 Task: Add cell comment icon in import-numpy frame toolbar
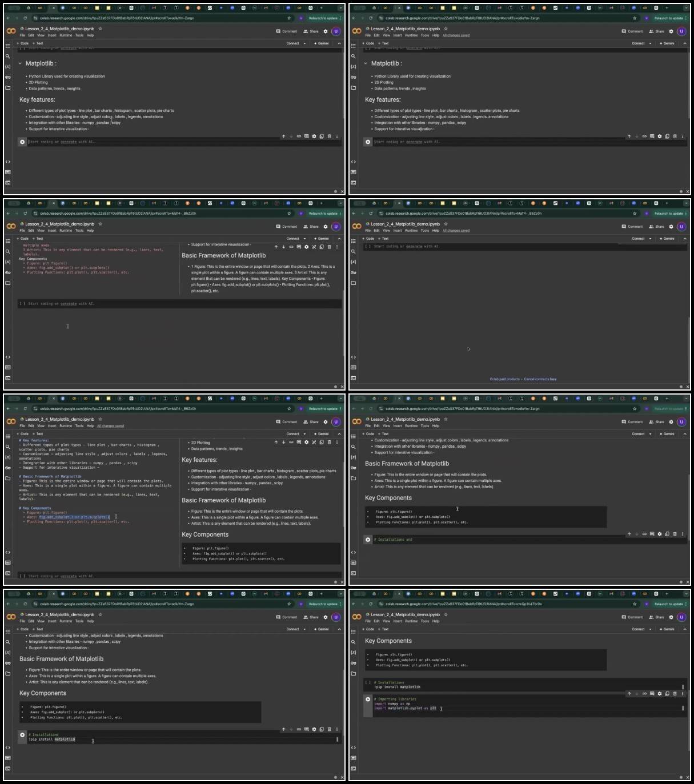coord(652,694)
